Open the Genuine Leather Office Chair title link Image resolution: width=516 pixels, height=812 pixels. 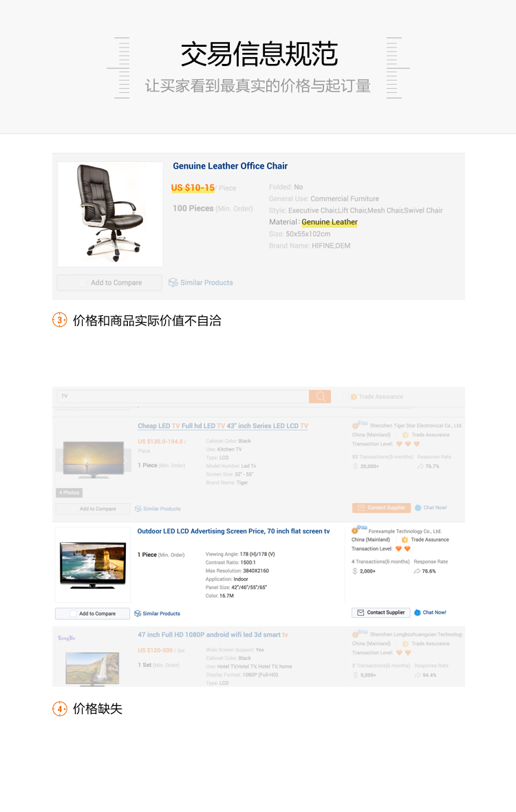click(x=230, y=167)
